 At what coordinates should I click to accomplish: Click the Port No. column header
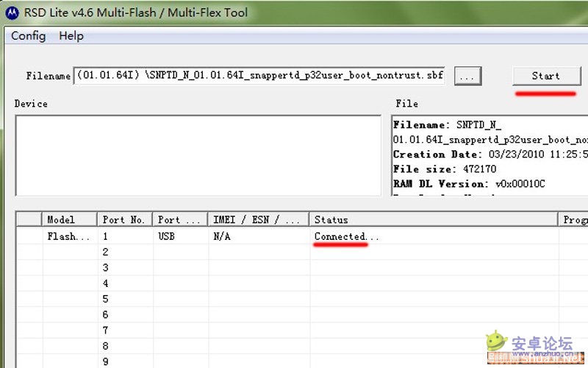[124, 219]
